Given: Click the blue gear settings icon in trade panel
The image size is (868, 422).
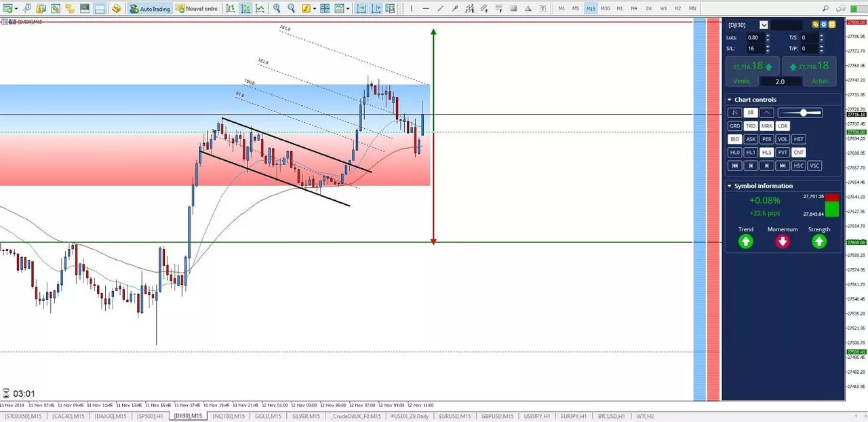Looking at the screenshot, I should point(824,24).
